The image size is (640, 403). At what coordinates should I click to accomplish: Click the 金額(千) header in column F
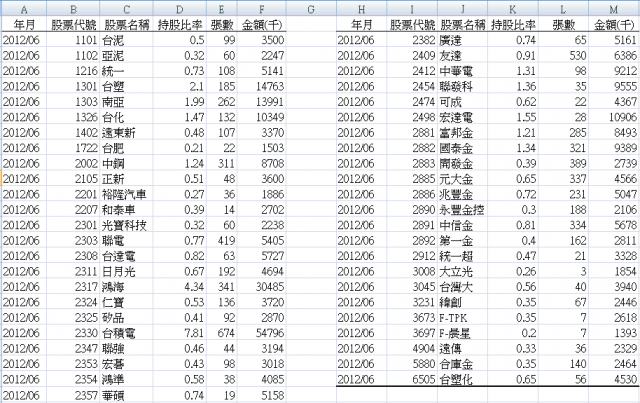[262, 25]
